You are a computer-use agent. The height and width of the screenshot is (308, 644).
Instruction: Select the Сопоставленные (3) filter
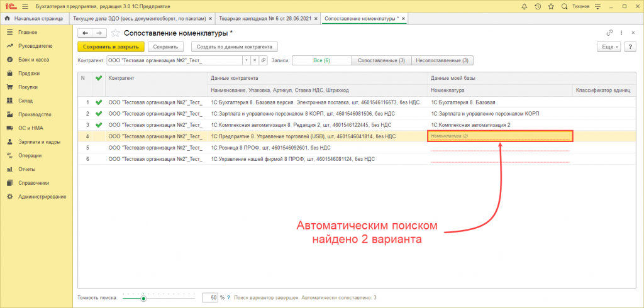click(382, 60)
